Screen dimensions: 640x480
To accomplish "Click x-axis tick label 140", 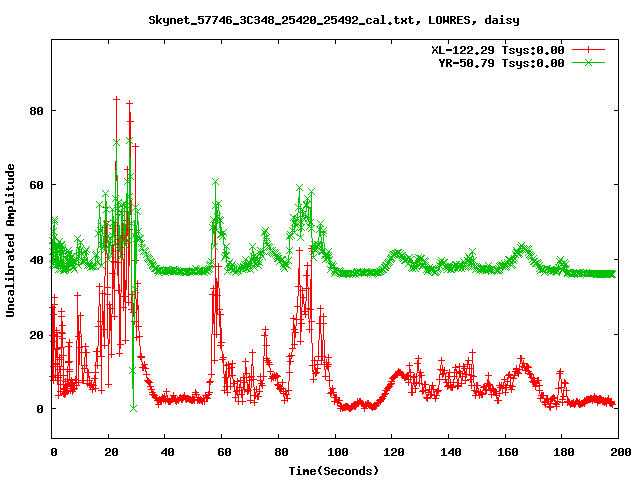I will [x=451, y=452].
